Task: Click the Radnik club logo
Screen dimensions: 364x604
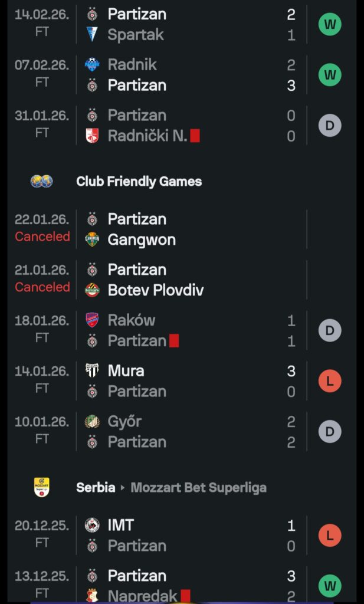Action: coord(92,64)
